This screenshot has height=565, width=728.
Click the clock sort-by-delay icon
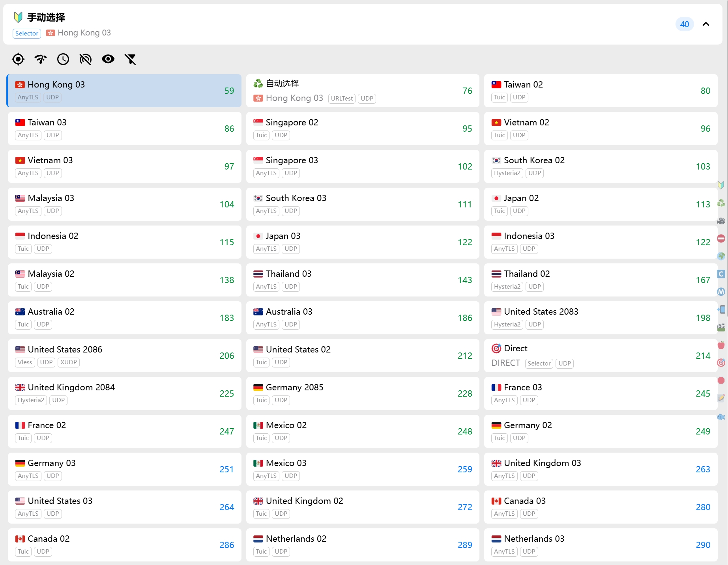click(x=63, y=59)
